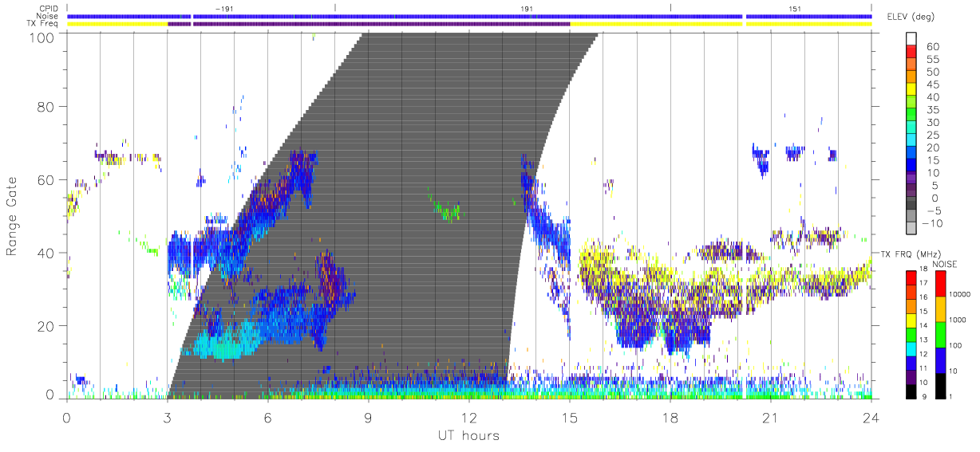Click the '21' tick on UT hours axis
This screenshot has height=452, width=980.
tap(771, 416)
